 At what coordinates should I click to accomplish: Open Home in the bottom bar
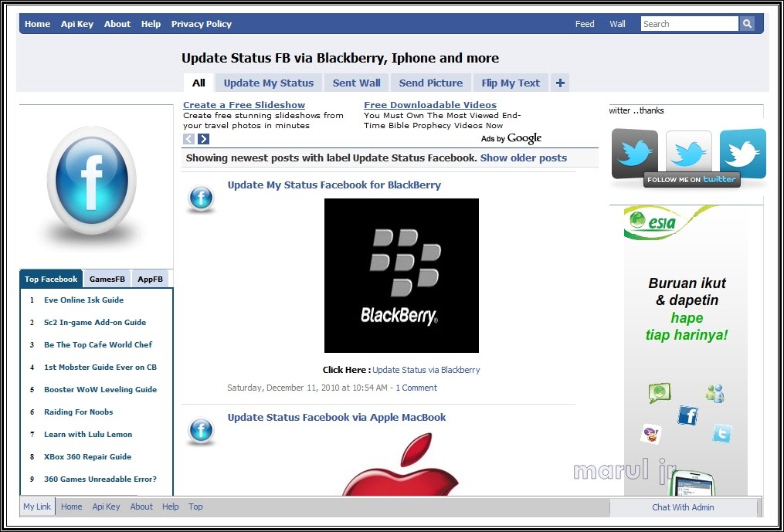72,507
